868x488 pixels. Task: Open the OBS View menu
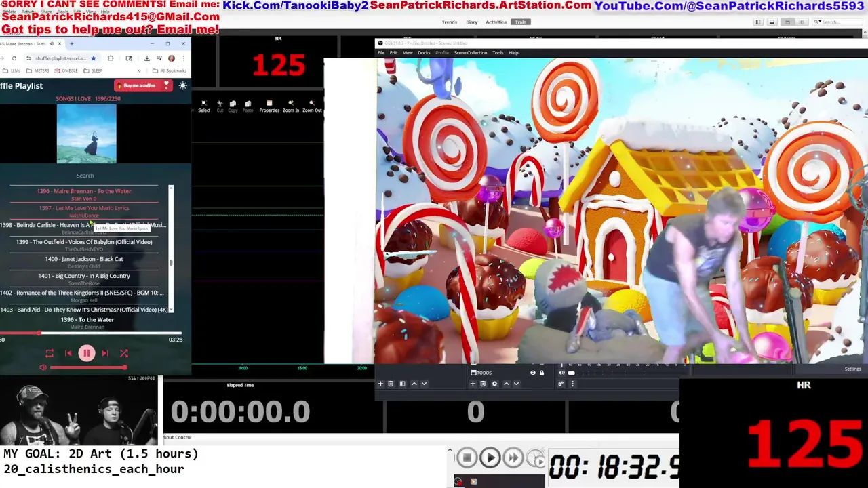(408, 52)
